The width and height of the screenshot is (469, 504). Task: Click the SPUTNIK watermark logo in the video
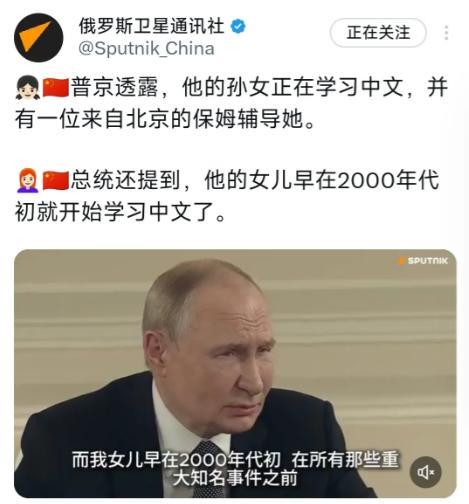click(423, 261)
